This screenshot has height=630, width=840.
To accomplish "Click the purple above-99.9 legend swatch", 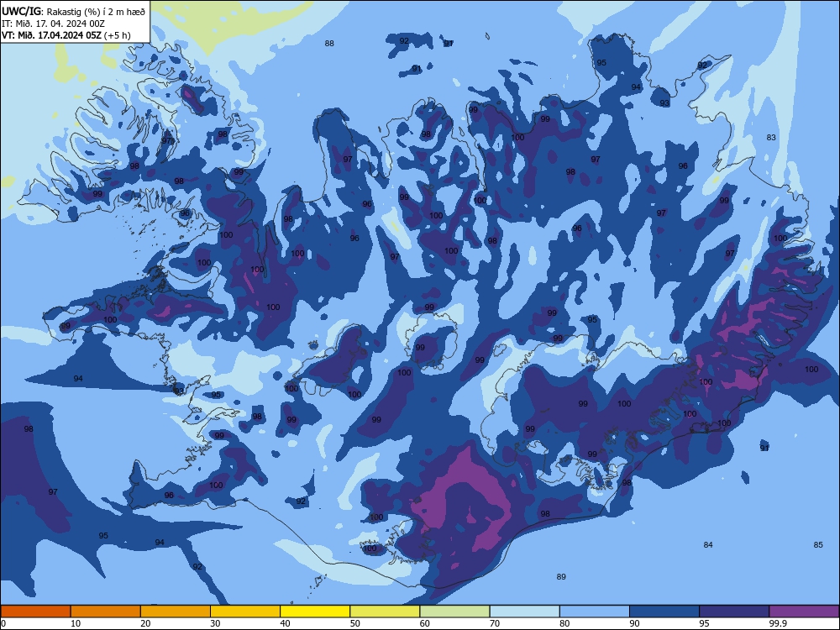I will point(804,612).
